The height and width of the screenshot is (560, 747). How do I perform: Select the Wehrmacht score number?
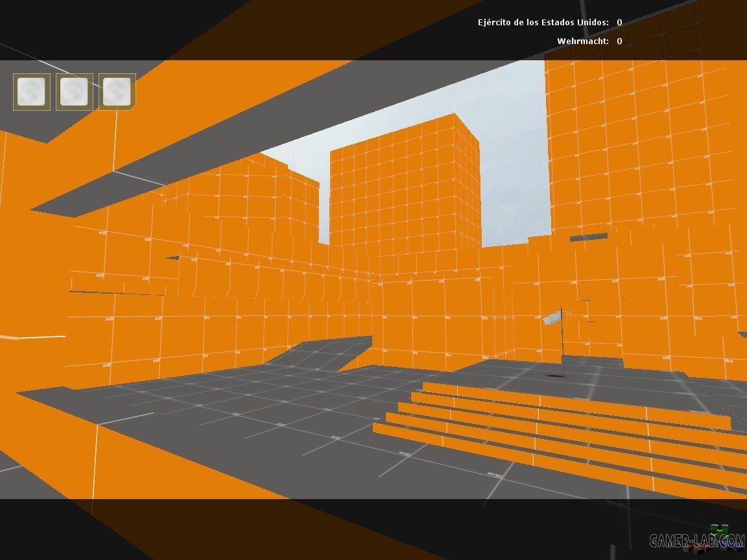[619, 41]
